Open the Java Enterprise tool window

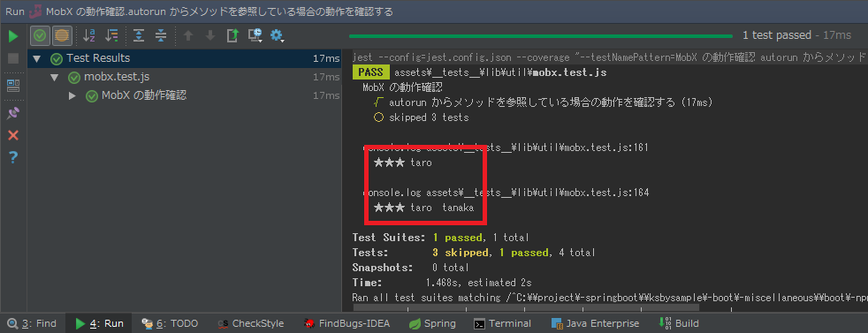[595, 323]
